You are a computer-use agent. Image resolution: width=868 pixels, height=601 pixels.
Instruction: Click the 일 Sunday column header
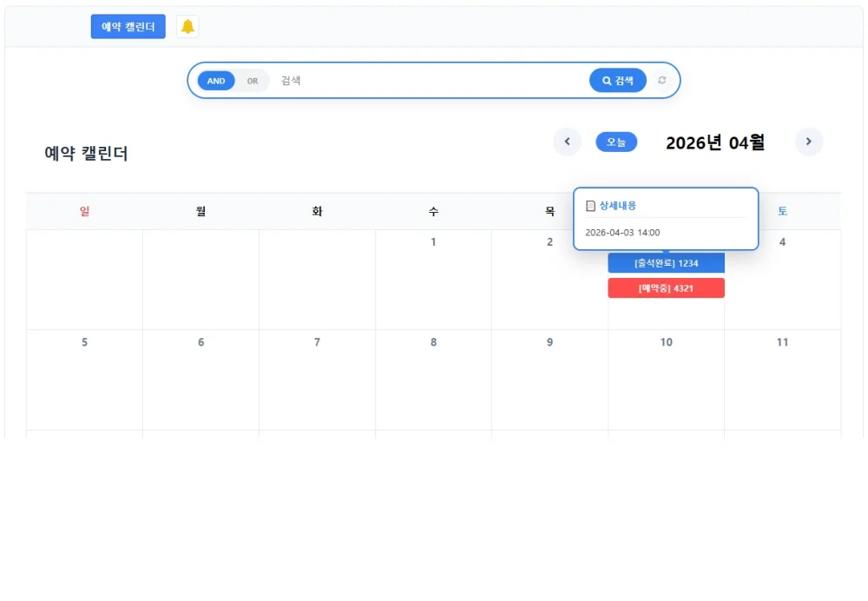85,211
